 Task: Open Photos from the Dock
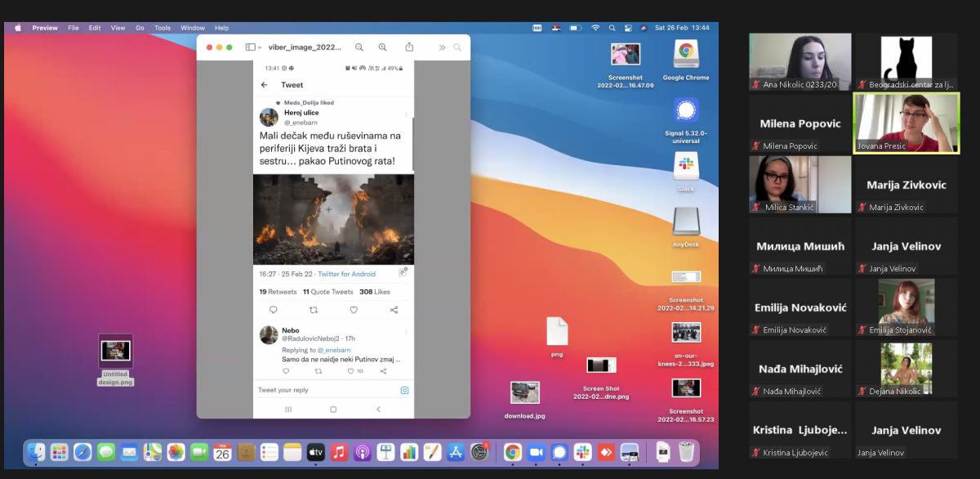176,452
